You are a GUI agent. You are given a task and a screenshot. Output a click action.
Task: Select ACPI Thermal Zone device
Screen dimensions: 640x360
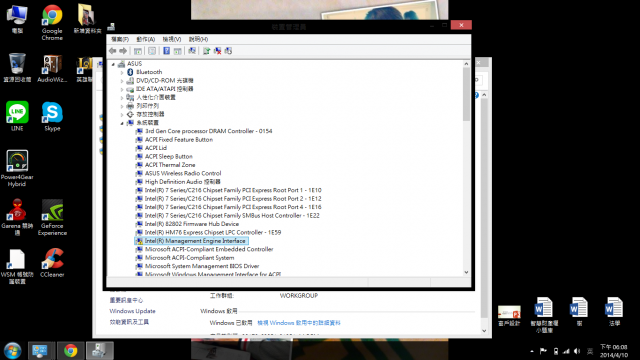pyautogui.click(x=170, y=165)
